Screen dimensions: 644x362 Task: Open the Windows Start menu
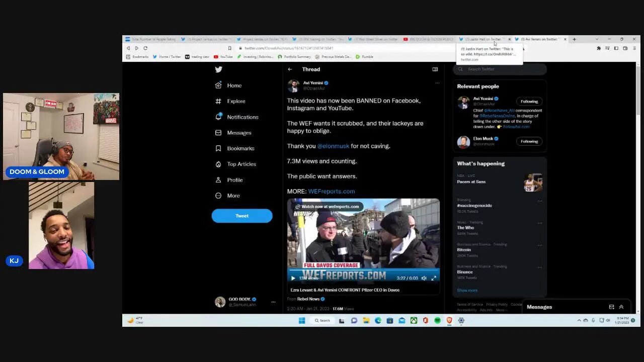coord(302,320)
